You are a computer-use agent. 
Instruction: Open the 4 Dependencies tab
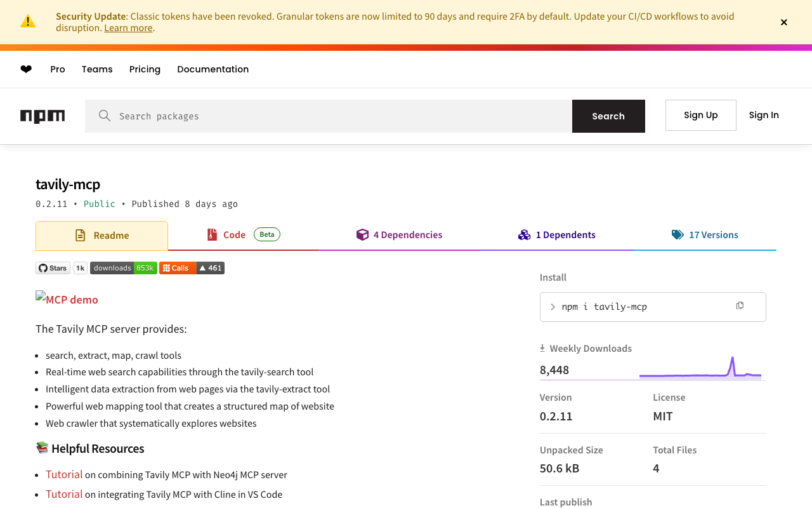399,235
